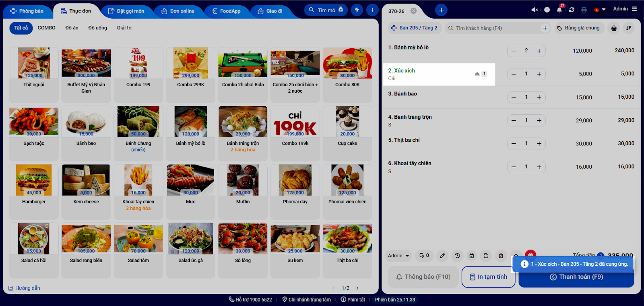Open the Giao đi tab
This screenshot has width=644, height=306.
pyautogui.click(x=270, y=11)
